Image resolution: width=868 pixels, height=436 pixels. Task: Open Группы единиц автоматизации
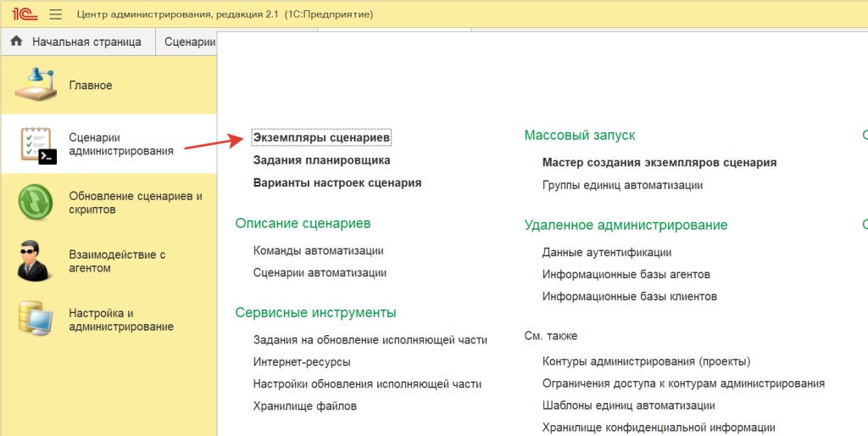click(622, 185)
